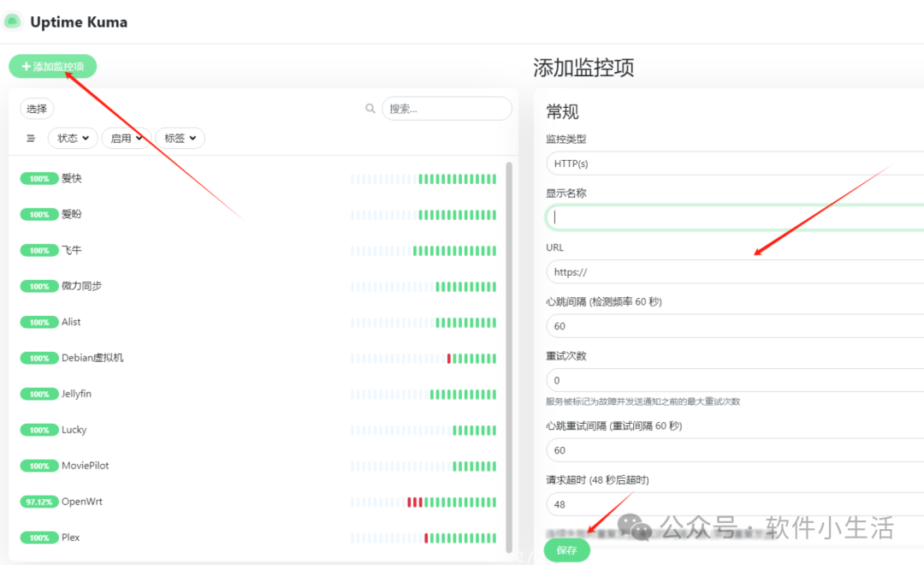Save the monitor with 保存 button
924x565 pixels.
(x=566, y=550)
